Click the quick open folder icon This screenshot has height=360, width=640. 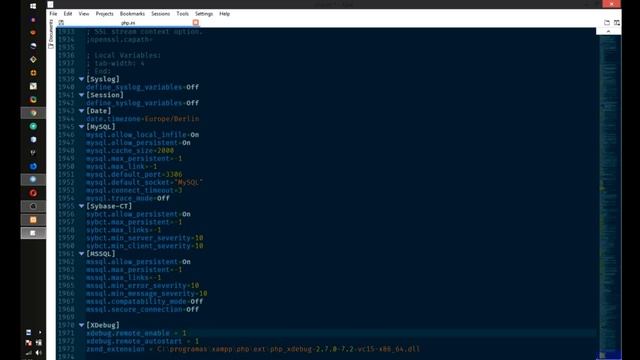point(607,22)
